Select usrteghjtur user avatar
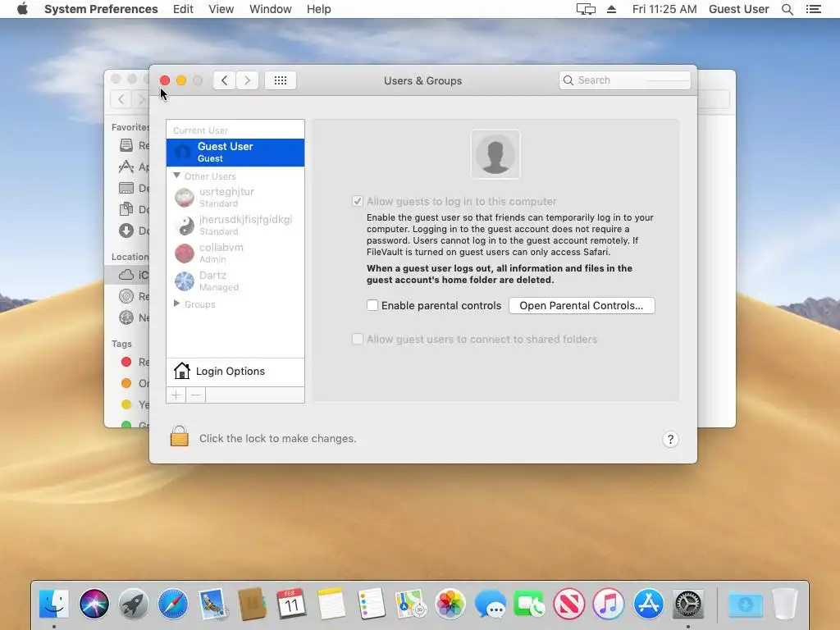 185,198
